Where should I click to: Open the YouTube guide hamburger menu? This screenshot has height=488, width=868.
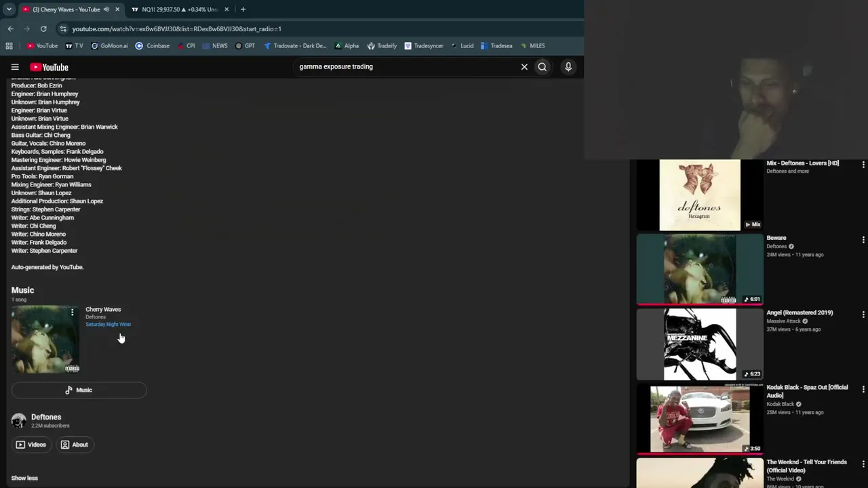[x=15, y=67]
